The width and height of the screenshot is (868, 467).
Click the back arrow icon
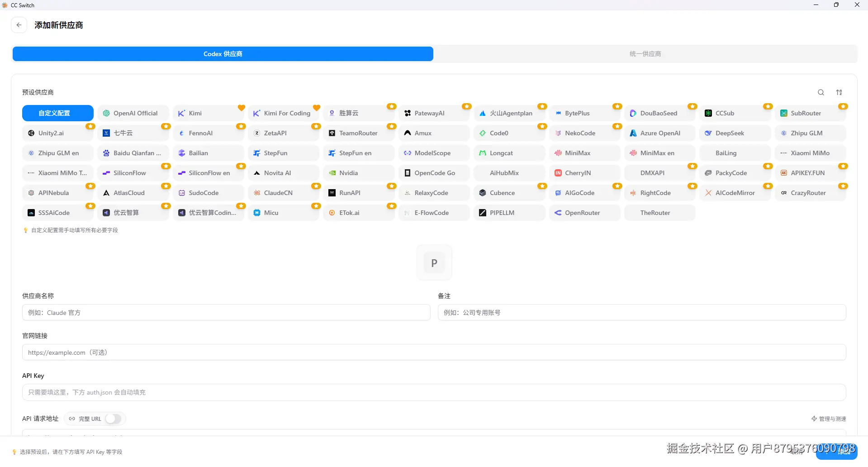tap(19, 25)
